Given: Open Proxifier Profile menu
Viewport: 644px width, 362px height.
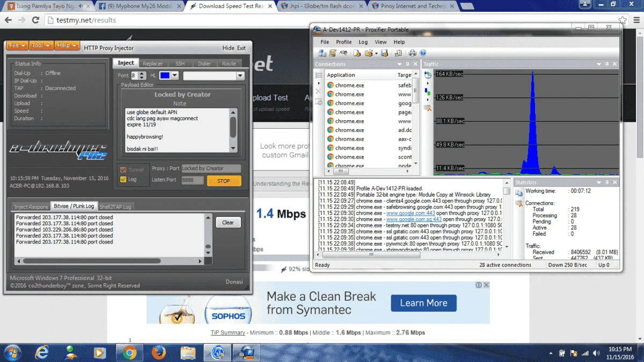Looking at the screenshot, I should point(344,42).
